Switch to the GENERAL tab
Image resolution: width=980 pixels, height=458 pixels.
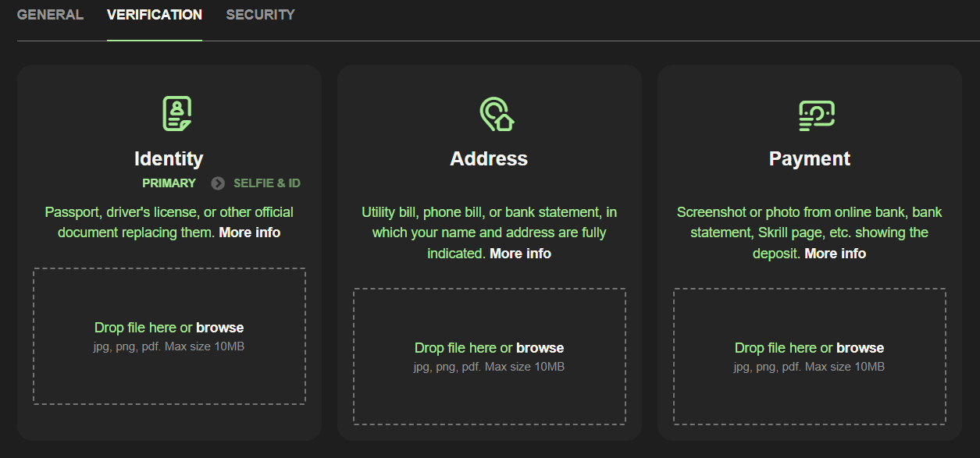(50, 14)
